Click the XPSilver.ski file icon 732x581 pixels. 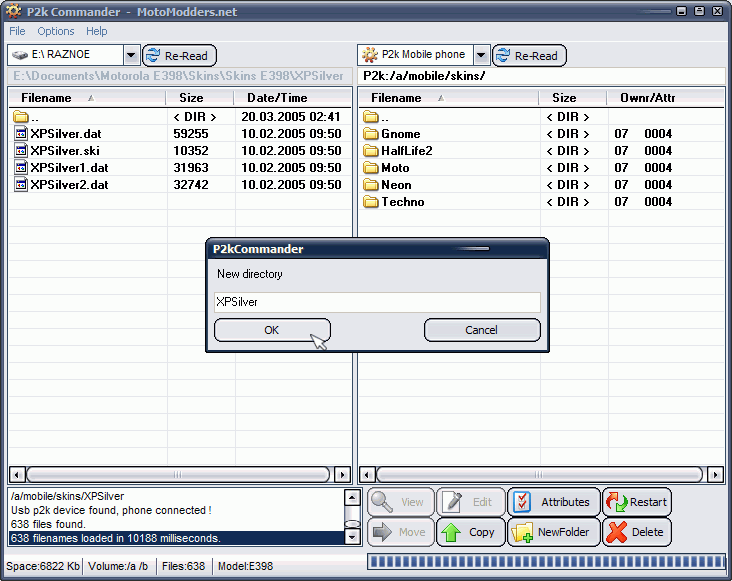(x=21, y=151)
